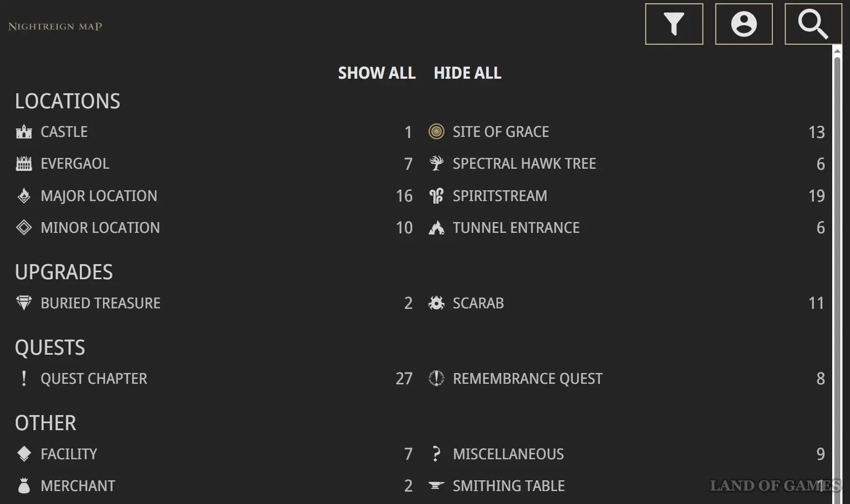Click SHOW ALL to display every marker
This screenshot has width=850, height=504.
(377, 73)
